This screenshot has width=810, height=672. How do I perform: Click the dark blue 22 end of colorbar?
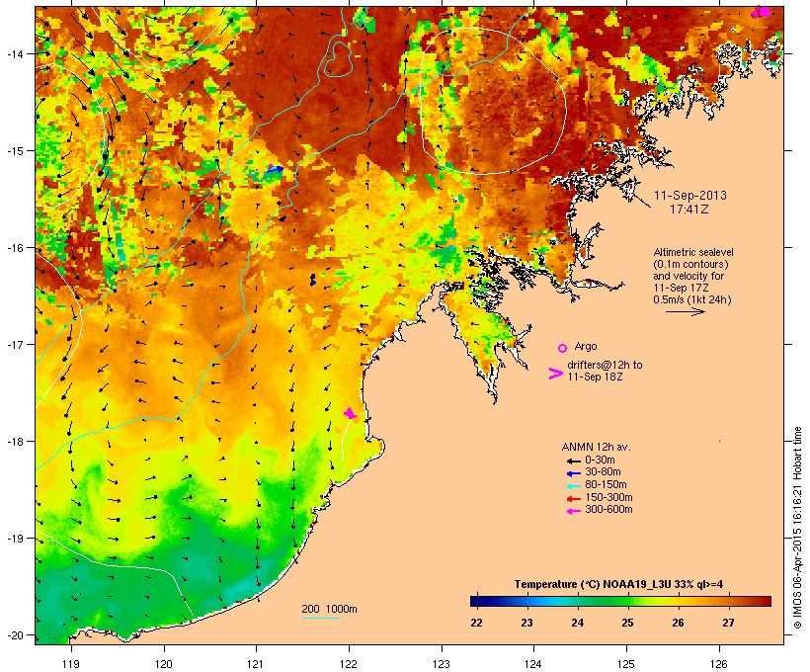(x=478, y=601)
